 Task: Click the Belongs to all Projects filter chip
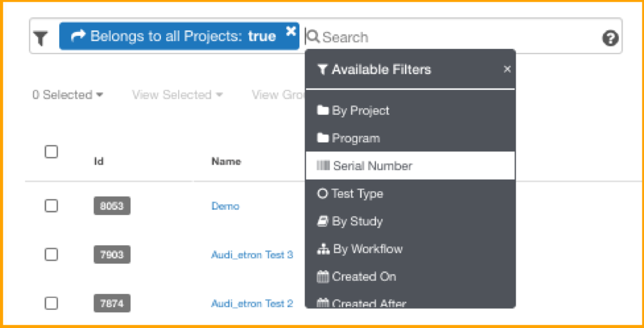click(179, 36)
